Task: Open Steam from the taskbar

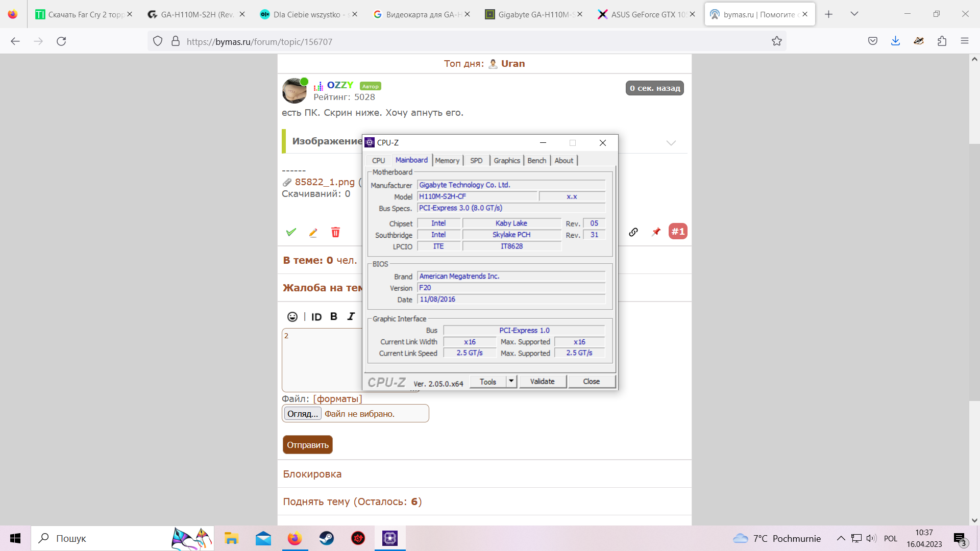Action: tap(326, 538)
